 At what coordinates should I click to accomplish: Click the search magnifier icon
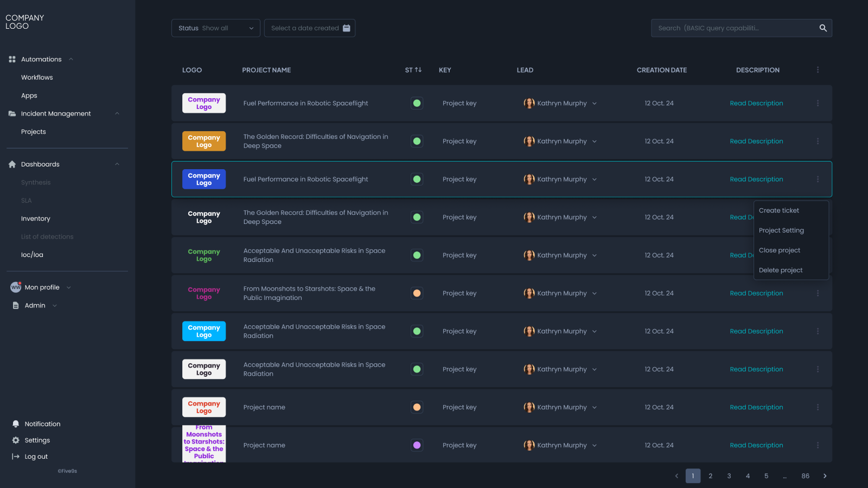click(823, 28)
